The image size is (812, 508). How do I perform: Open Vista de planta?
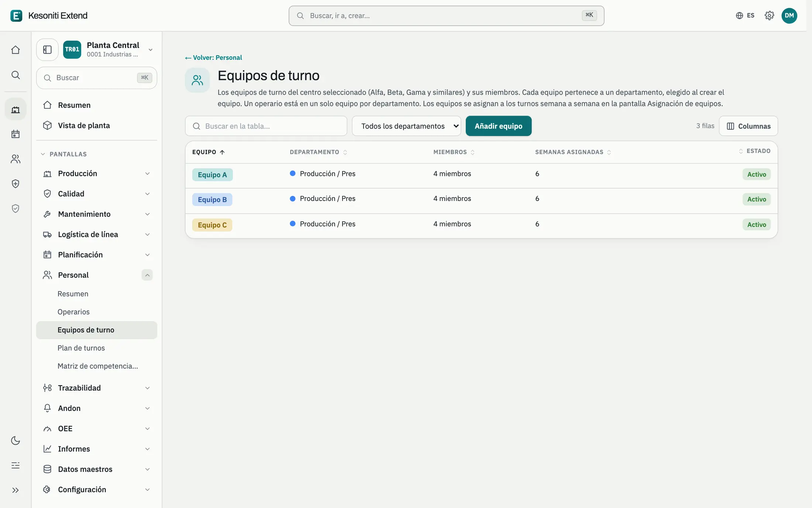point(97,126)
